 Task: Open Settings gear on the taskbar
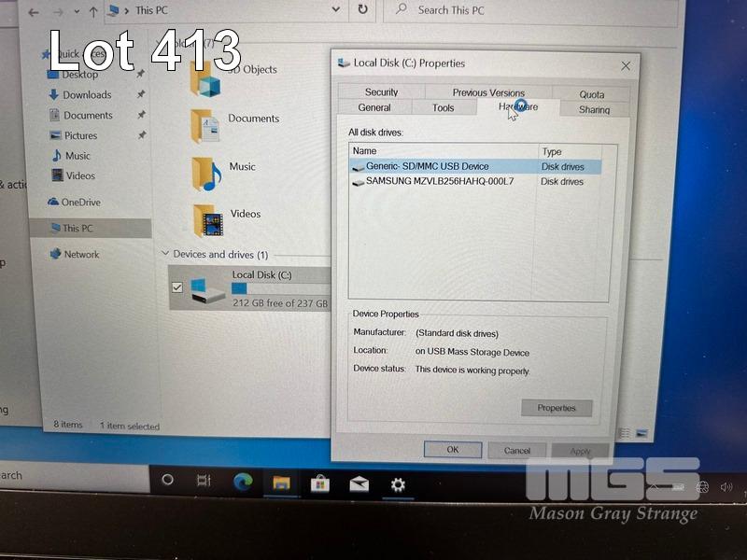pos(398,483)
